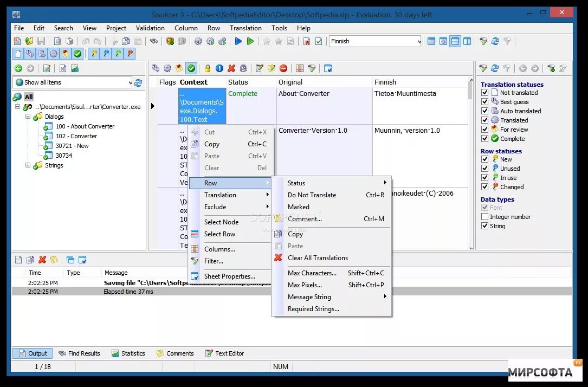This screenshot has width=588, height=387.
Task: Uncheck the Not translated checkbox
Action: pos(484,93)
